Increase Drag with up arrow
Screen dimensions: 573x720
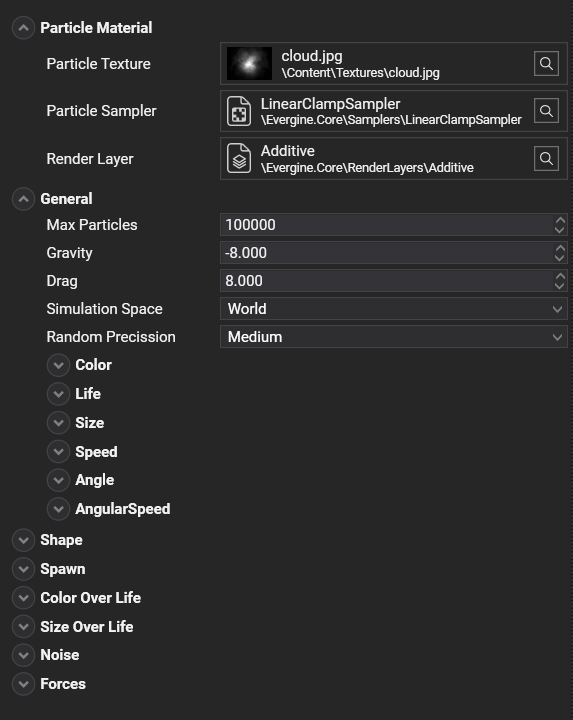tap(560, 276)
